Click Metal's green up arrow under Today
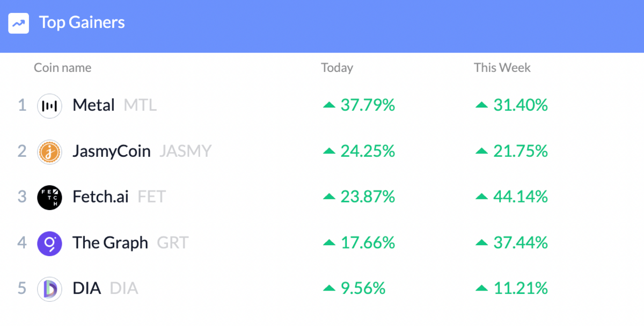644x326 pixels. [329, 105]
